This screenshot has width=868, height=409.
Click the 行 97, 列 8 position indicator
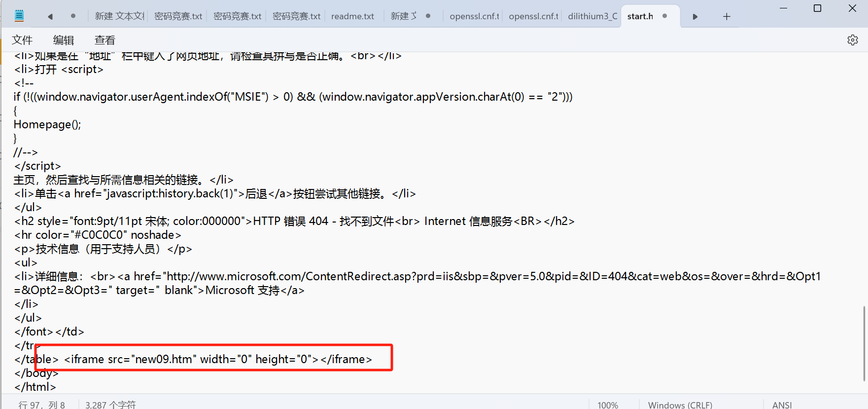coord(42,405)
